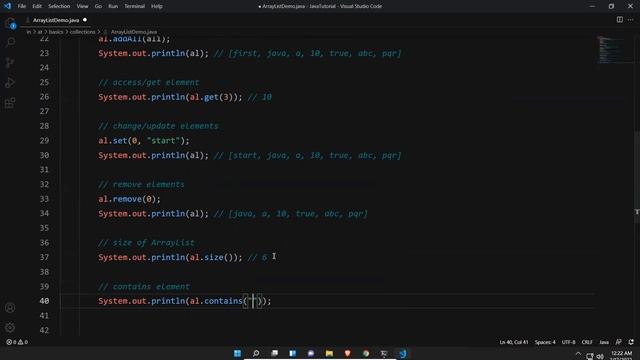Screen dimensions: 640x360
Task: Change end of line sequence 'CRLF'
Action: [587, 342]
